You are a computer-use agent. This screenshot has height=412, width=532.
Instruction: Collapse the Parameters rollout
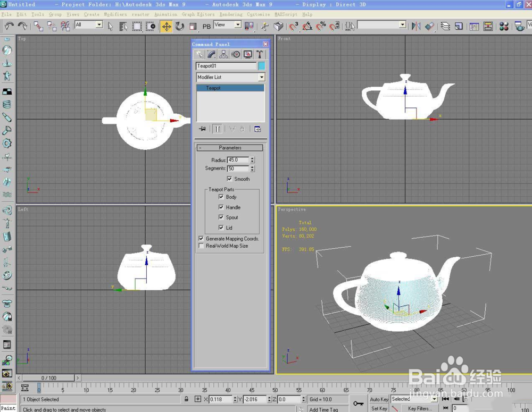click(230, 147)
